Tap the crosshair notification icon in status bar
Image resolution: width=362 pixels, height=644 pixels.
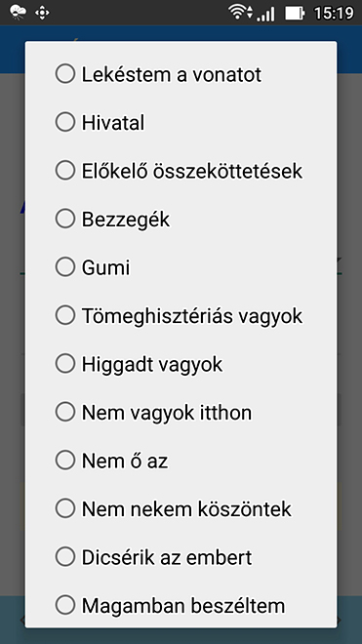[42, 13]
